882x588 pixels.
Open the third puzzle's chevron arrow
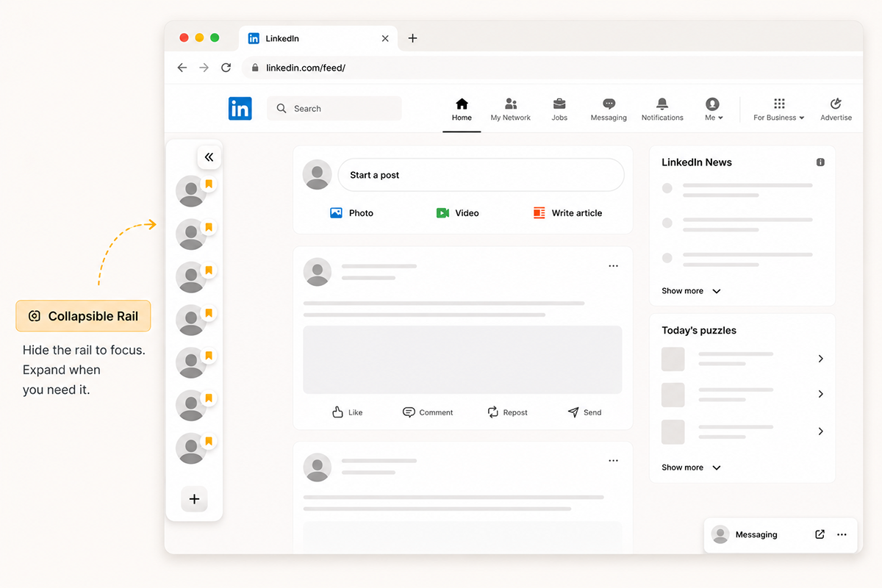820,431
